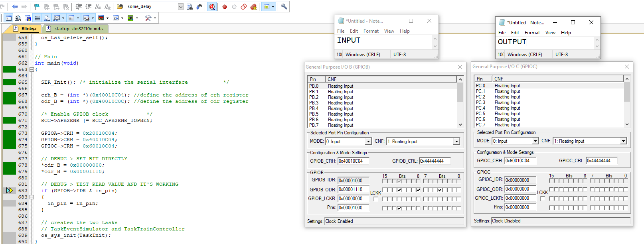Select the PB.5 row in GPIOB list
Viewport: 644px width, 244px height.
[382, 114]
